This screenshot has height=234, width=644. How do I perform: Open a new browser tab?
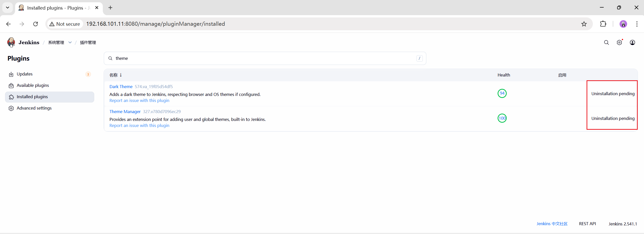110,8
